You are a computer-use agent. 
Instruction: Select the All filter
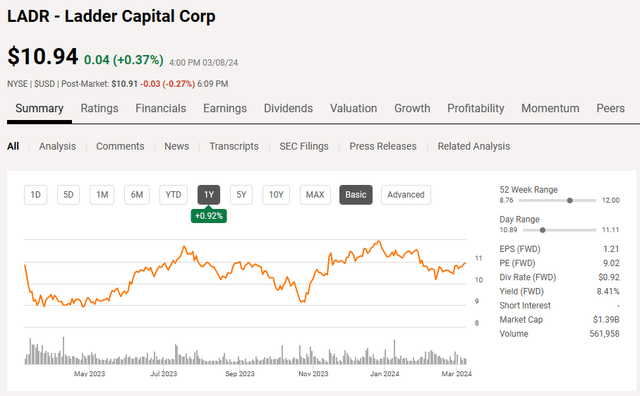point(13,146)
